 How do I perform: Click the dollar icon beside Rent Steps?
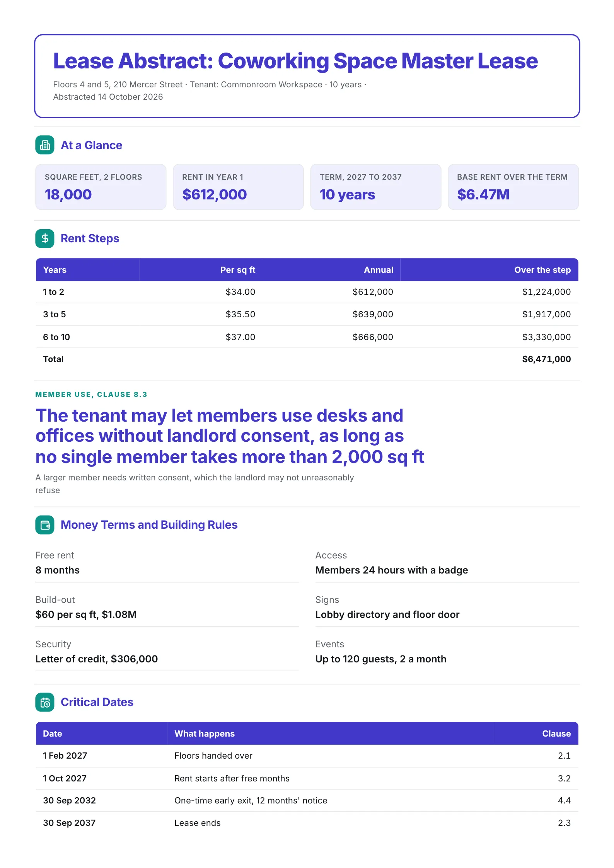click(45, 238)
